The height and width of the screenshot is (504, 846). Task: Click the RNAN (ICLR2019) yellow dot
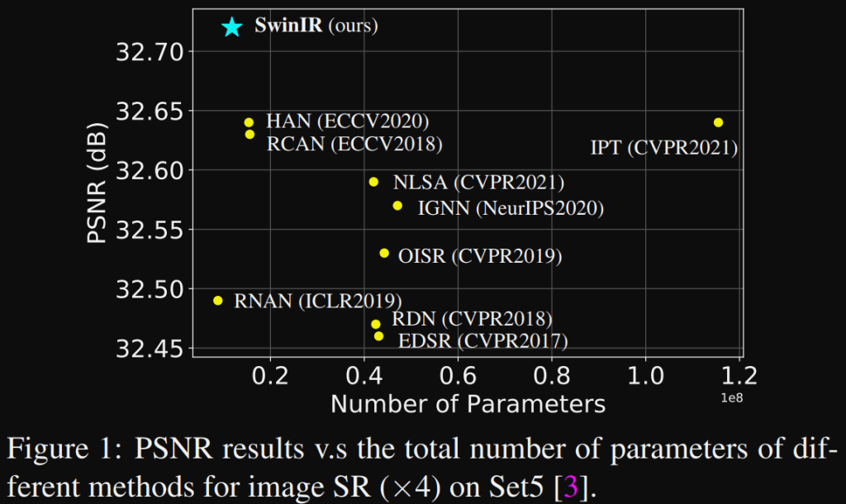[x=218, y=301]
